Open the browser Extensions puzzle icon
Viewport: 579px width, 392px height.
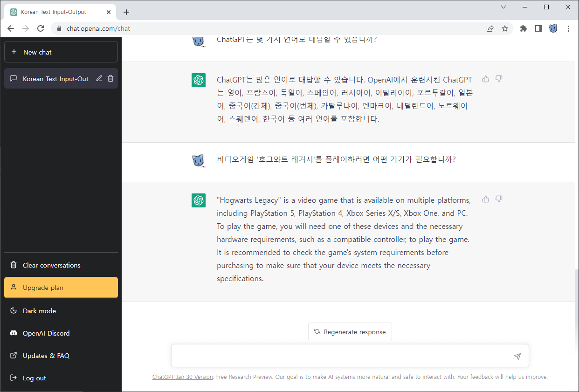point(524,28)
